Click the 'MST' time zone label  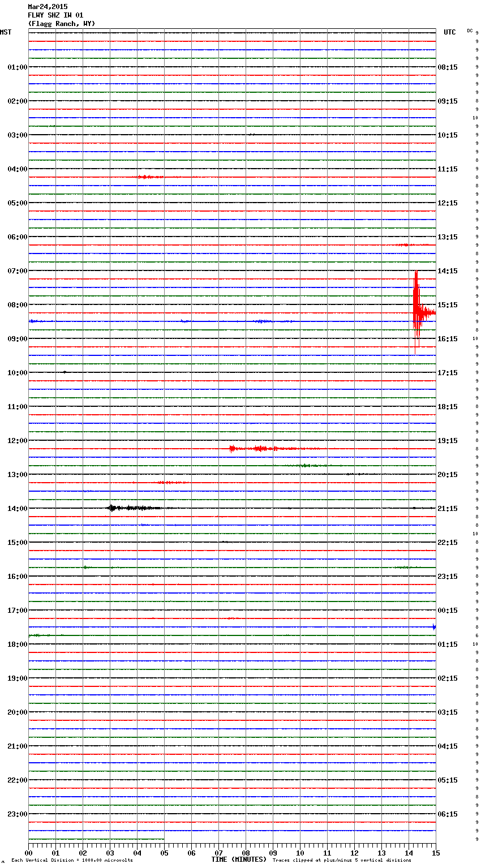(6, 32)
